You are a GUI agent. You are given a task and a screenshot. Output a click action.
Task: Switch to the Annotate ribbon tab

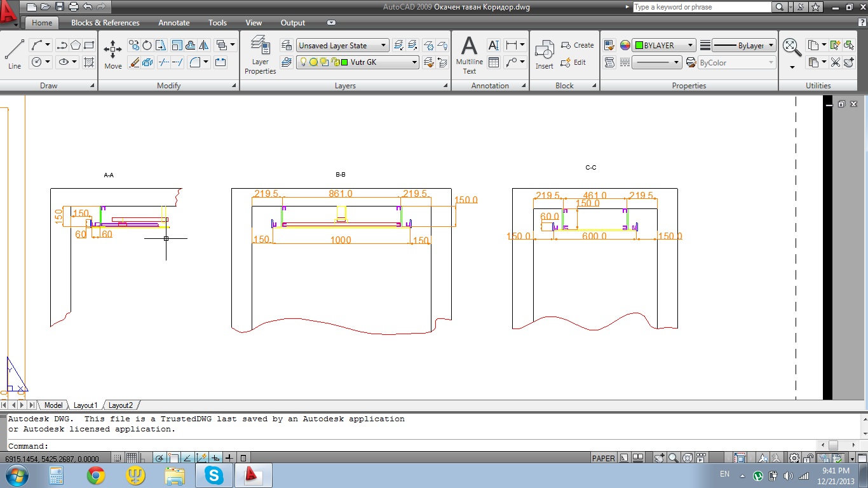pos(174,23)
